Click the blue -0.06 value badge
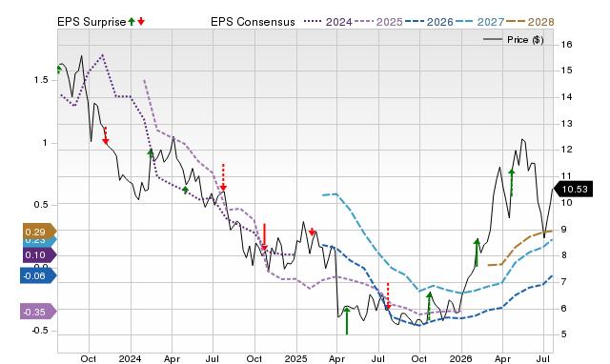The width and height of the screenshot is (610, 364). pos(38,276)
